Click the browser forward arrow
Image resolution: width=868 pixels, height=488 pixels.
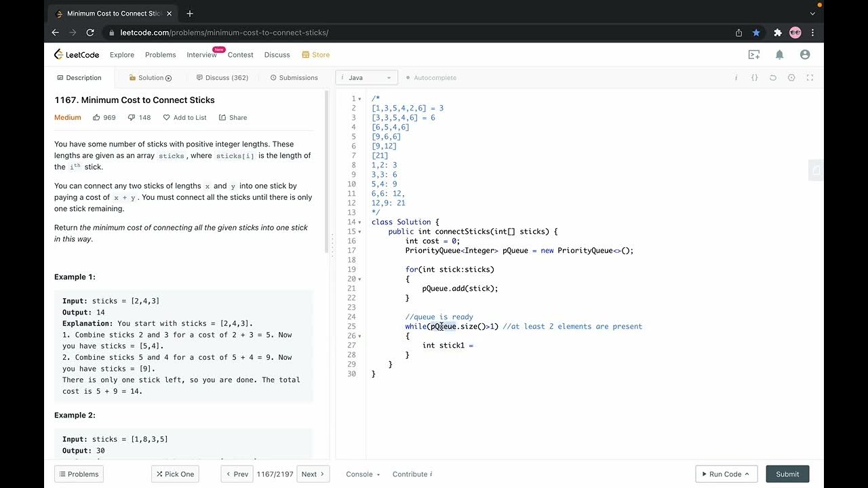[x=73, y=33]
